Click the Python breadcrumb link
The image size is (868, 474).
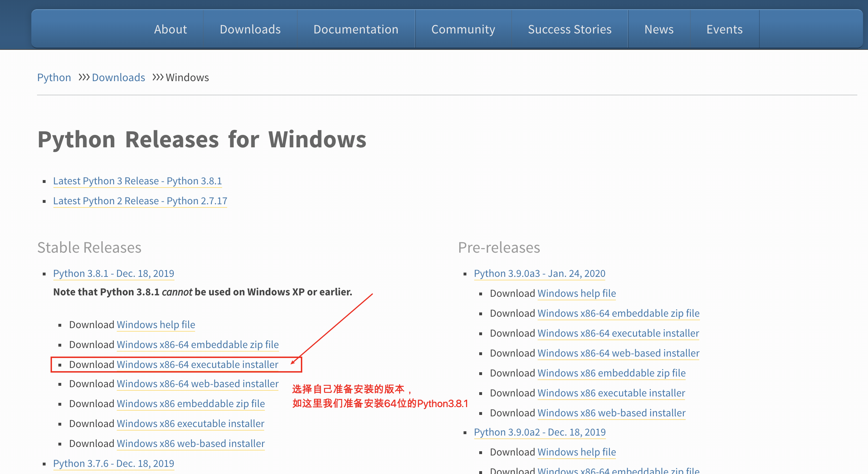[54, 77]
